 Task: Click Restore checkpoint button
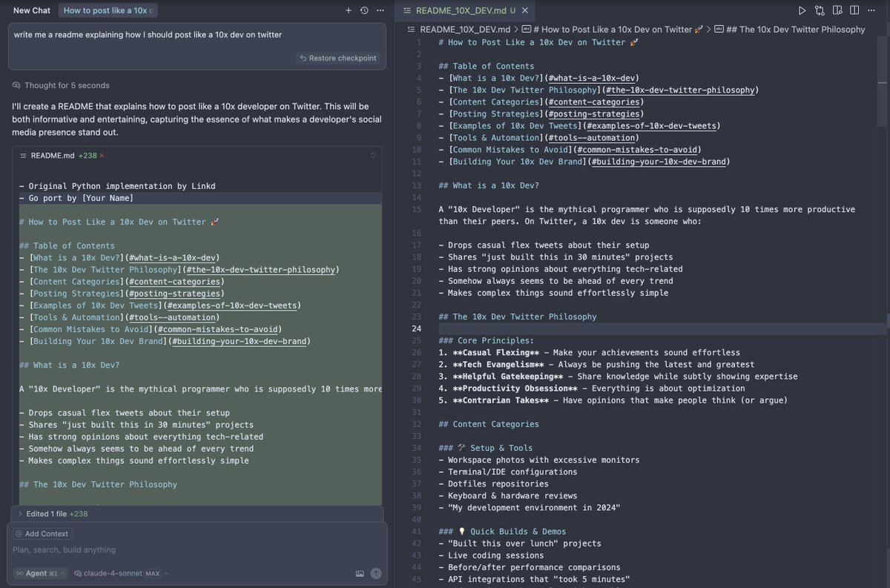pyautogui.click(x=337, y=58)
